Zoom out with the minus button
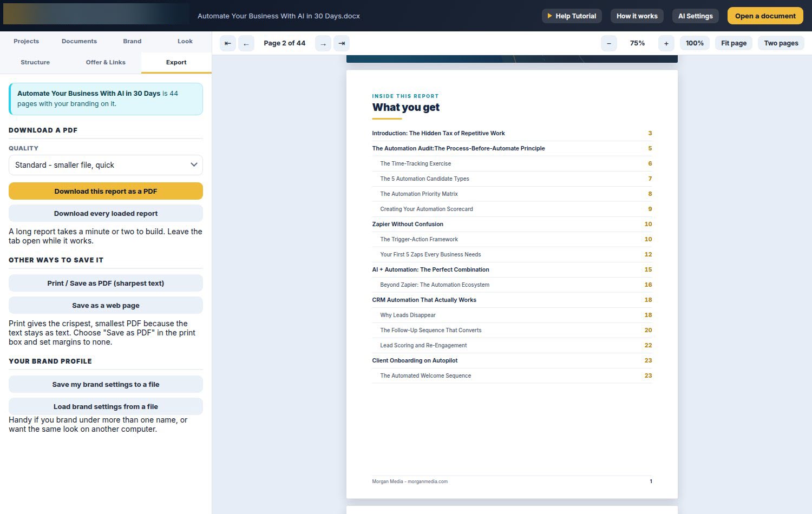The width and height of the screenshot is (812, 514). (609, 43)
